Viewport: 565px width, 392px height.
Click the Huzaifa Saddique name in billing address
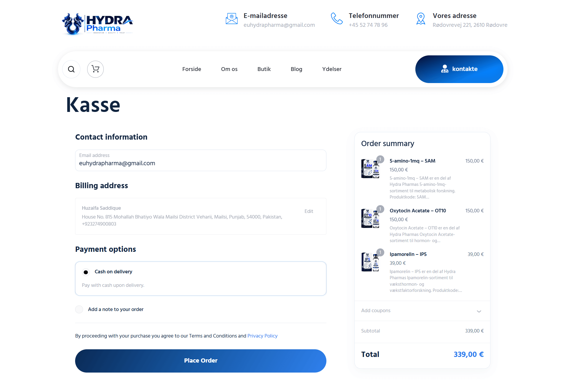point(101,208)
